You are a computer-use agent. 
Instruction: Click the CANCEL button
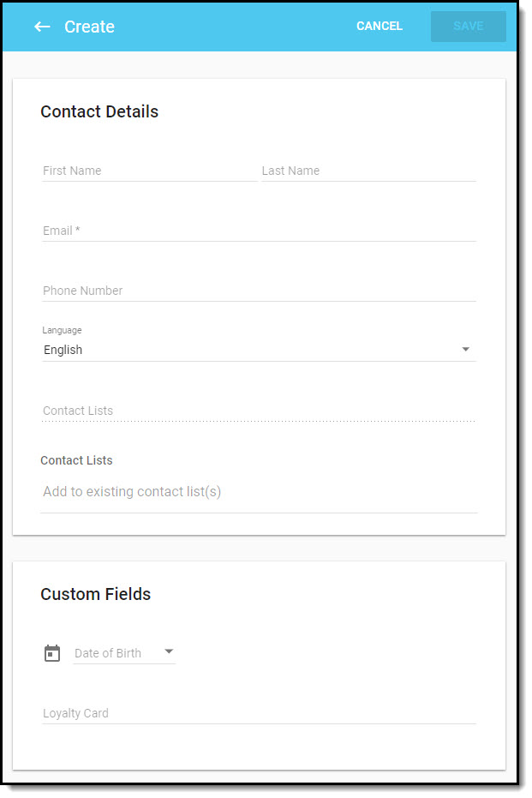click(x=380, y=26)
